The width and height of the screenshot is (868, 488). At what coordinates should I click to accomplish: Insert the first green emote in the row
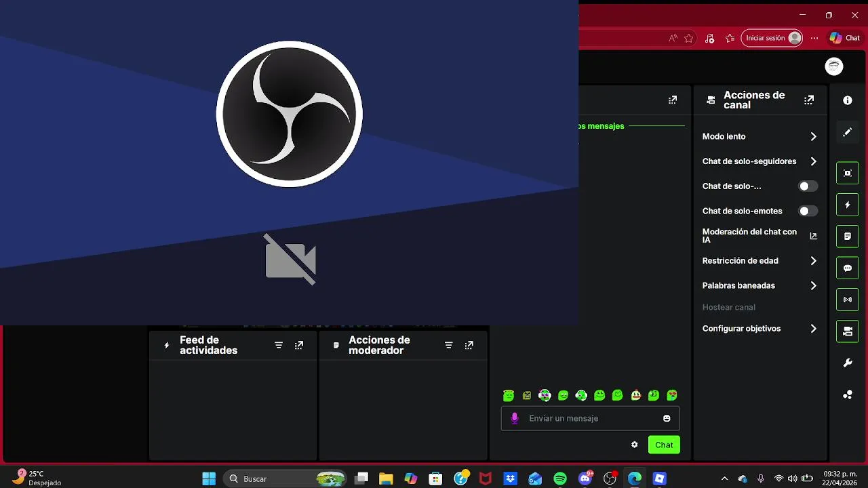pyautogui.click(x=509, y=395)
